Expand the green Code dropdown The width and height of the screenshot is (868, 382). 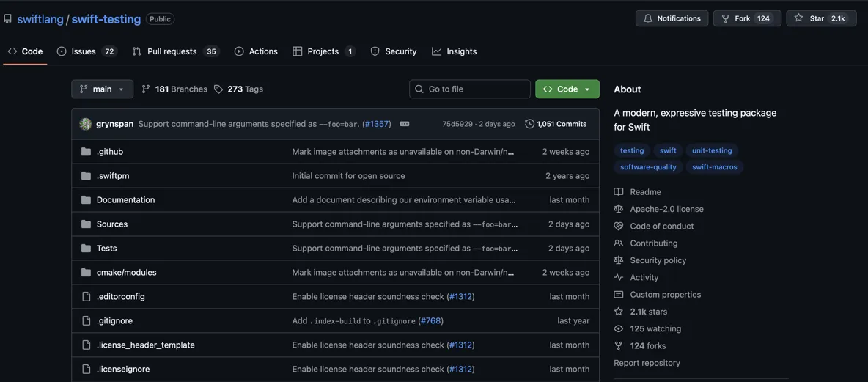point(567,89)
